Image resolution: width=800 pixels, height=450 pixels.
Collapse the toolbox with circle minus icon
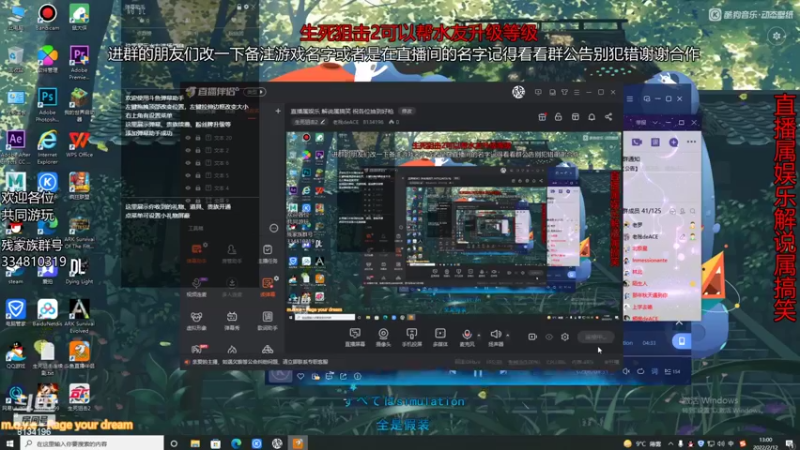pos(274,228)
